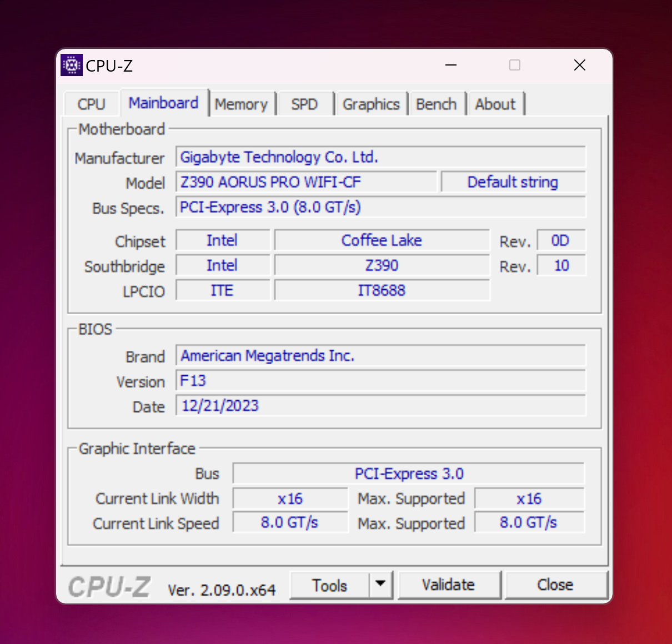
Task: Click the Z390 AORUS PRO WIFI-CF model value
Action: (x=307, y=182)
